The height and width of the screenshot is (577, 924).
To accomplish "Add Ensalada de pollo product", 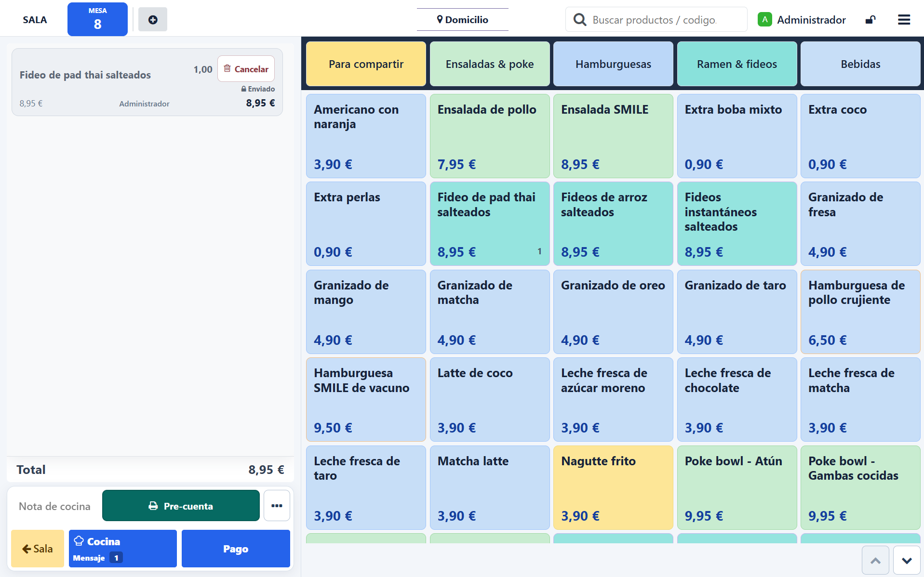I will coord(490,136).
